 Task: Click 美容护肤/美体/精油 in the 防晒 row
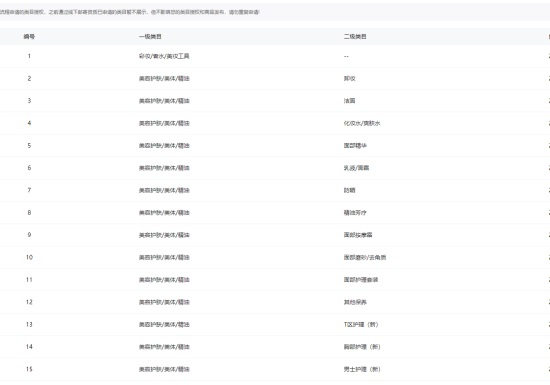164,190
